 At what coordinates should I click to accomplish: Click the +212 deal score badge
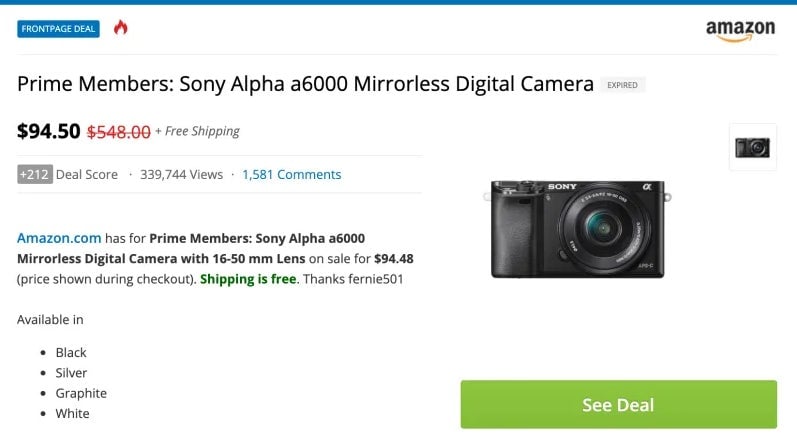click(x=34, y=174)
